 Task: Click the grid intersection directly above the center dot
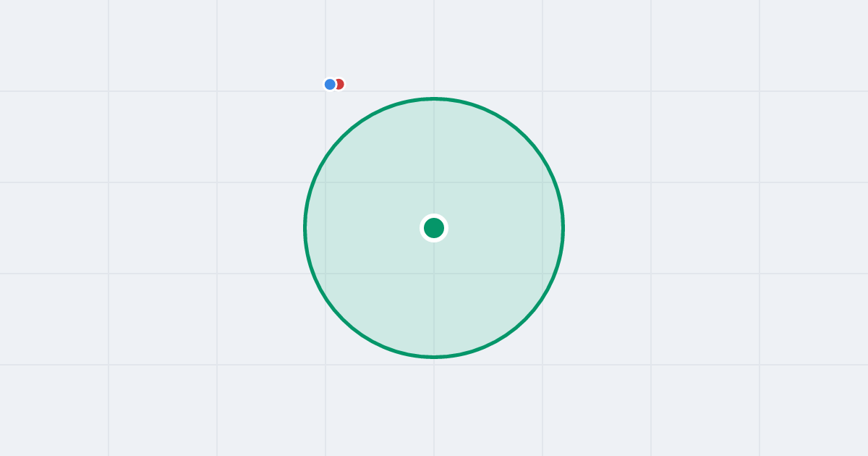[434, 182]
